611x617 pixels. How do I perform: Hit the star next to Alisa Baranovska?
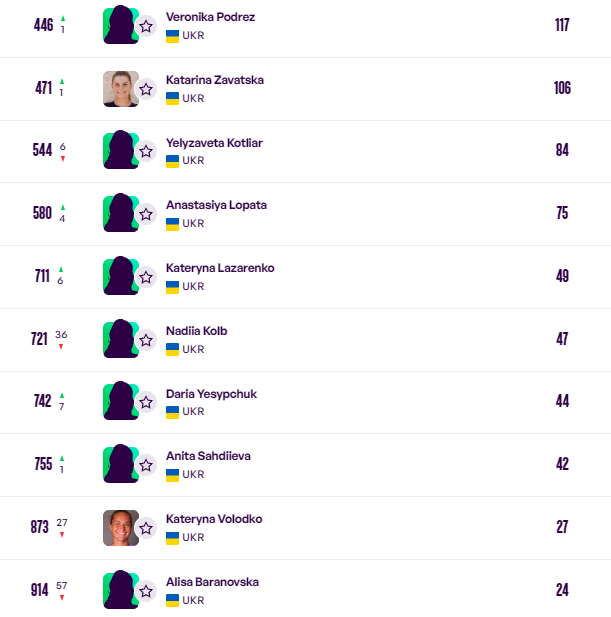click(x=146, y=591)
